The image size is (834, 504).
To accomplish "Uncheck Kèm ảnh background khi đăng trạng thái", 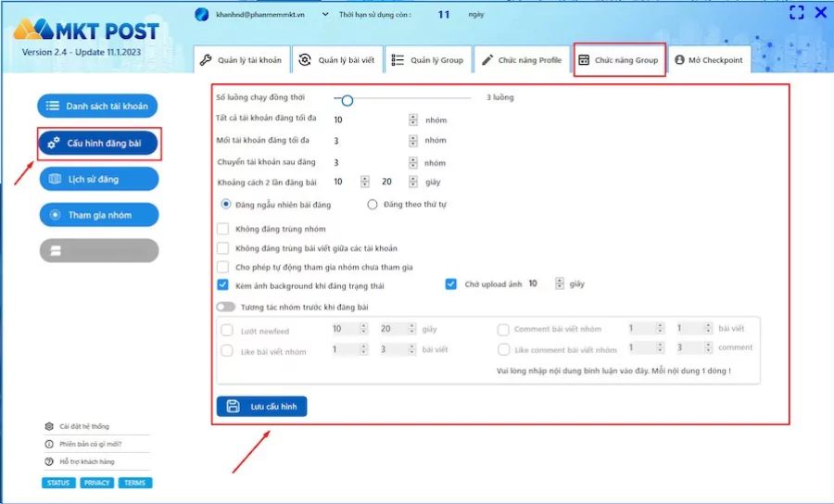I will (222, 284).
